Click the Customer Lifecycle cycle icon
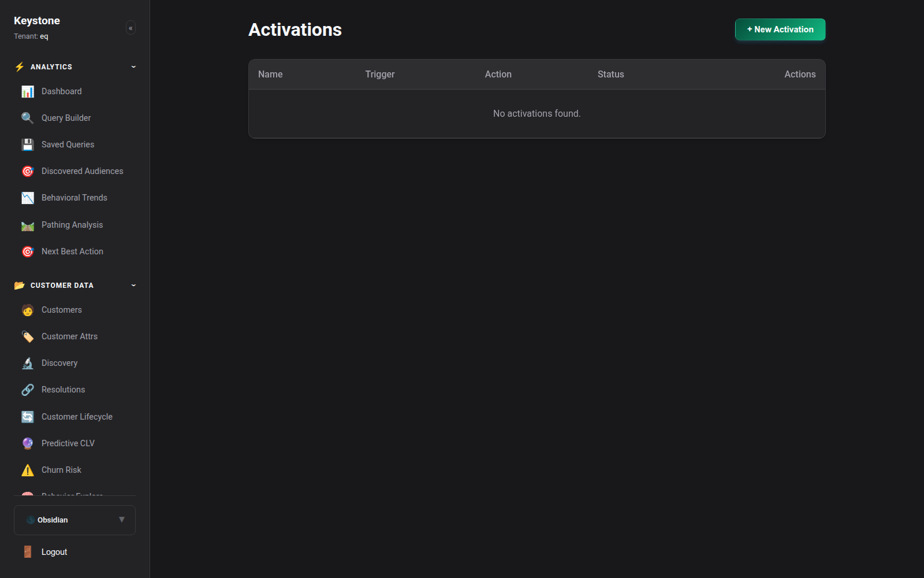Image resolution: width=924 pixels, height=578 pixels. [28, 417]
